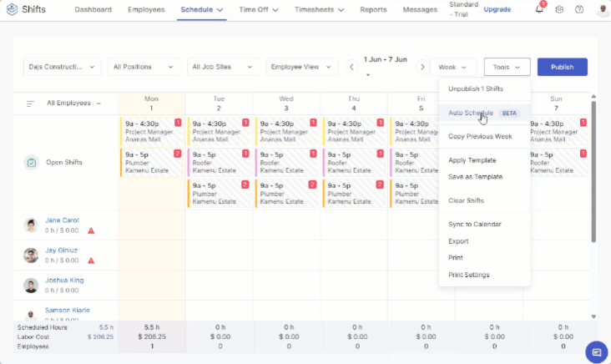Select Unpublish 1 Shifts option
The height and width of the screenshot is (364, 611).
(x=484, y=88)
